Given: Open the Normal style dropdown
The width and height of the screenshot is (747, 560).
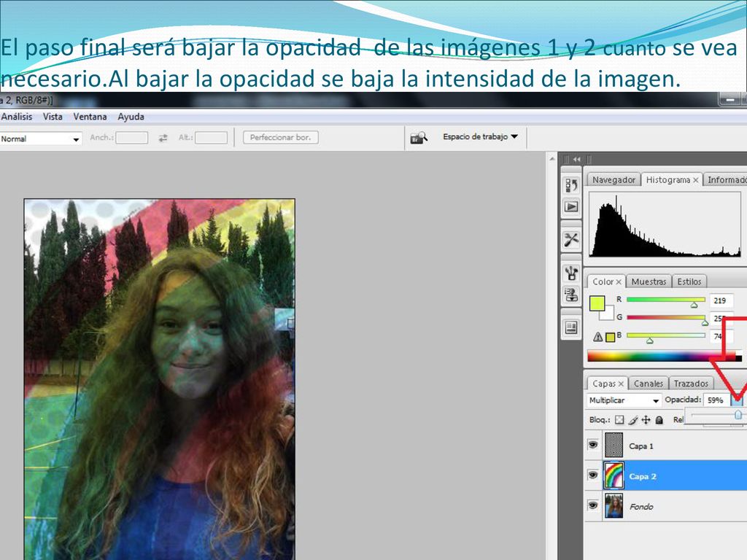Looking at the screenshot, I should 41,139.
